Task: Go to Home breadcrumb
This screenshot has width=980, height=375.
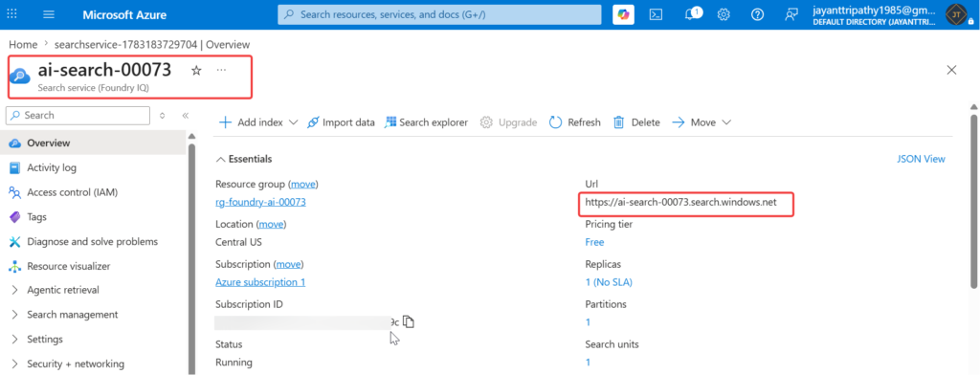Action: pyautogui.click(x=23, y=44)
